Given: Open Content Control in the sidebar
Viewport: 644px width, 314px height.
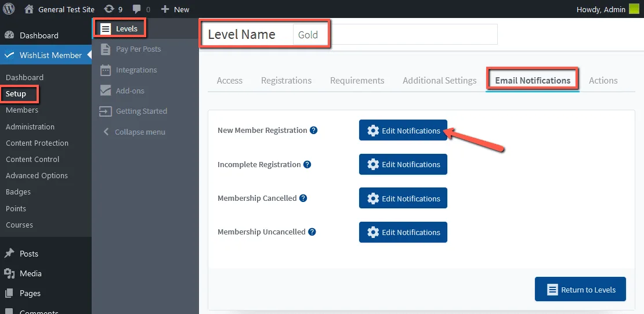Looking at the screenshot, I should (x=32, y=159).
